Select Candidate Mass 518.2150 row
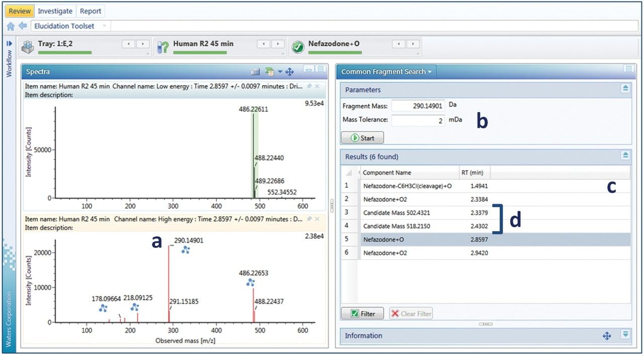Image resolution: width=644 pixels, height=356 pixels. [486, 226]
